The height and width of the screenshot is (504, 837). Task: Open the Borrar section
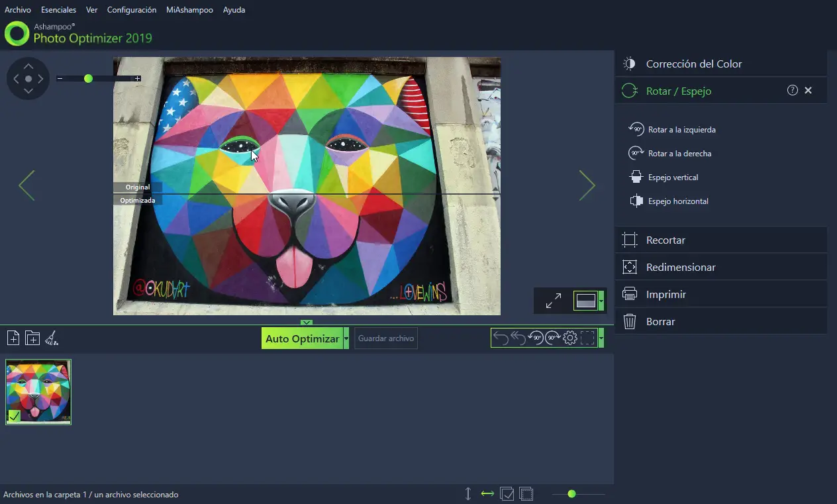(x=720, y=322)
